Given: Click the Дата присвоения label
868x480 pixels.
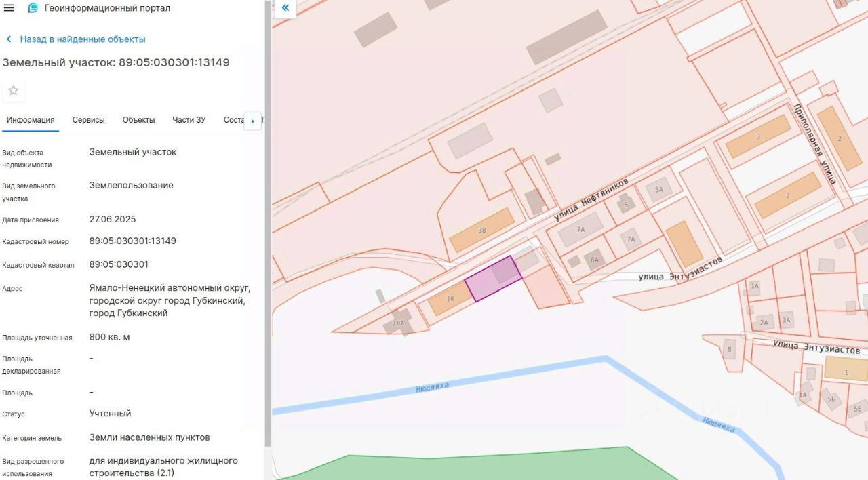Looking at the screenshot, I should click(x=31, y=220).
